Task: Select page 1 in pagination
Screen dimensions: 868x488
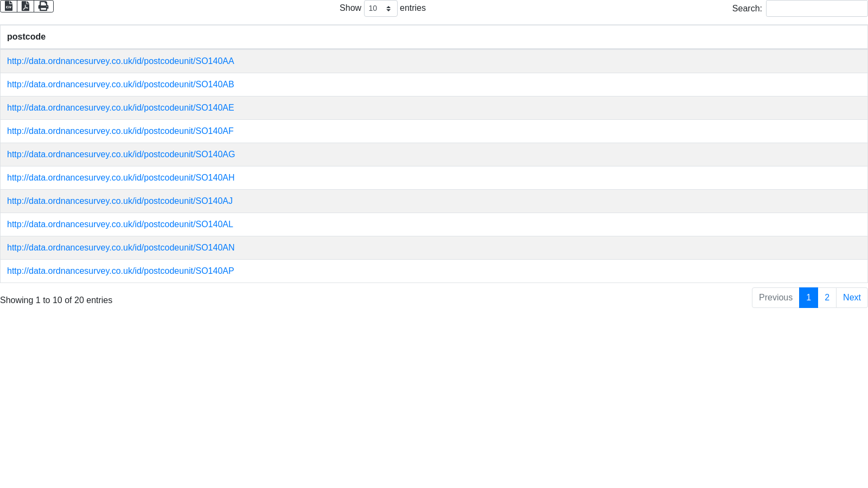Action: (x=808, y=298)
